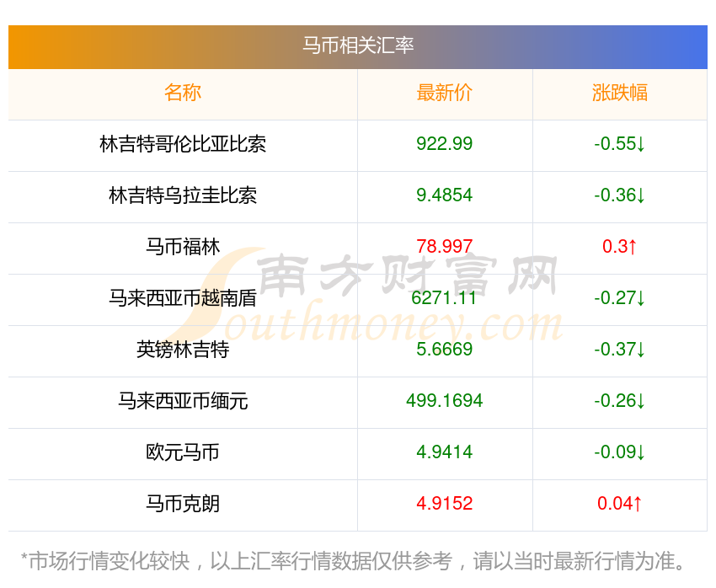Click the red price 78.997
The image size is (716, 588).
click(x=444, y=247)
